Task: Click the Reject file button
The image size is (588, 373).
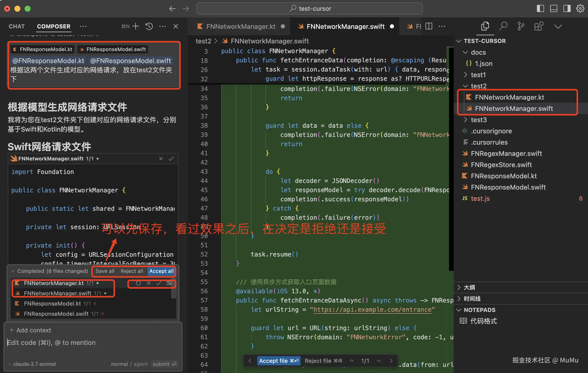Action: coord(323,361)
